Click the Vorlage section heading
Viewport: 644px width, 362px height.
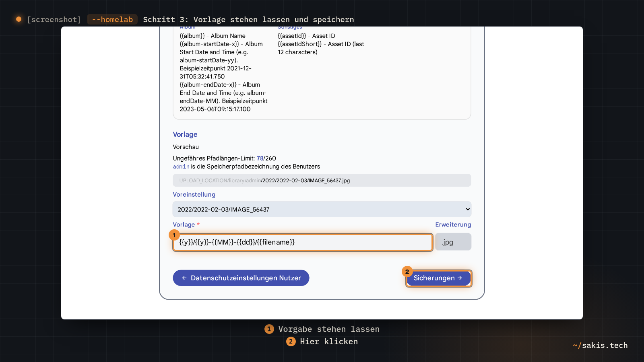[185, 134]
